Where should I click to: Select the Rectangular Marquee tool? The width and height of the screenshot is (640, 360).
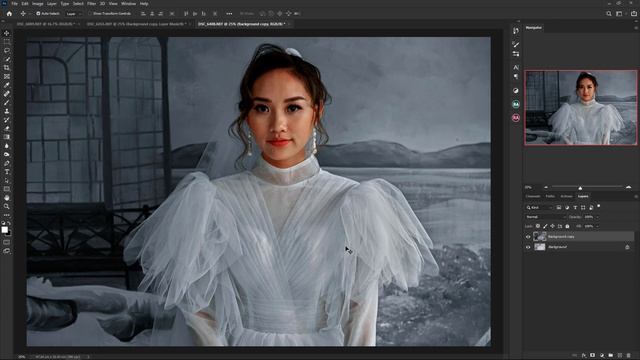[7, 42]
